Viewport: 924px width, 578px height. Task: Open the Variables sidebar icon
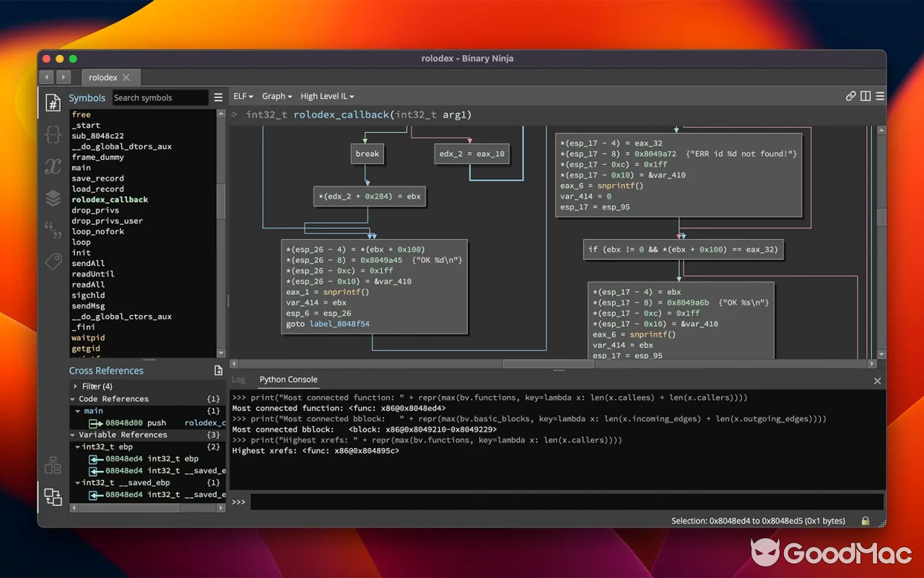(x=53, y=166)
